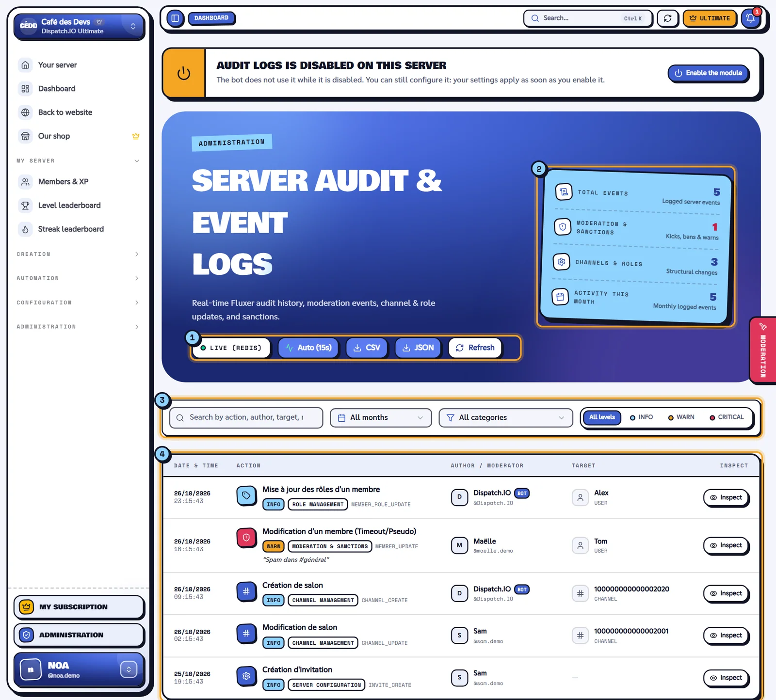Toggle the sidebar panel icon
Screen dimensions: 776x700
click(x=175, y=18)
